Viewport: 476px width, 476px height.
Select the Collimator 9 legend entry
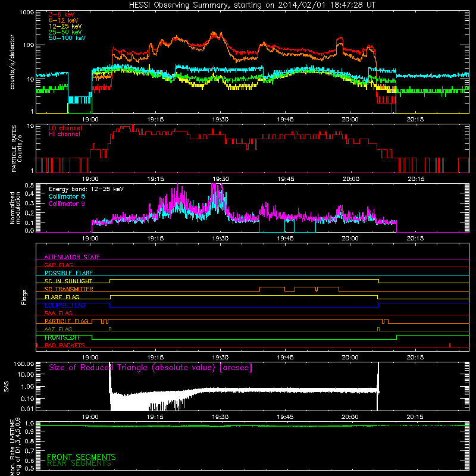pyautogui.click(x=67, y=203)
